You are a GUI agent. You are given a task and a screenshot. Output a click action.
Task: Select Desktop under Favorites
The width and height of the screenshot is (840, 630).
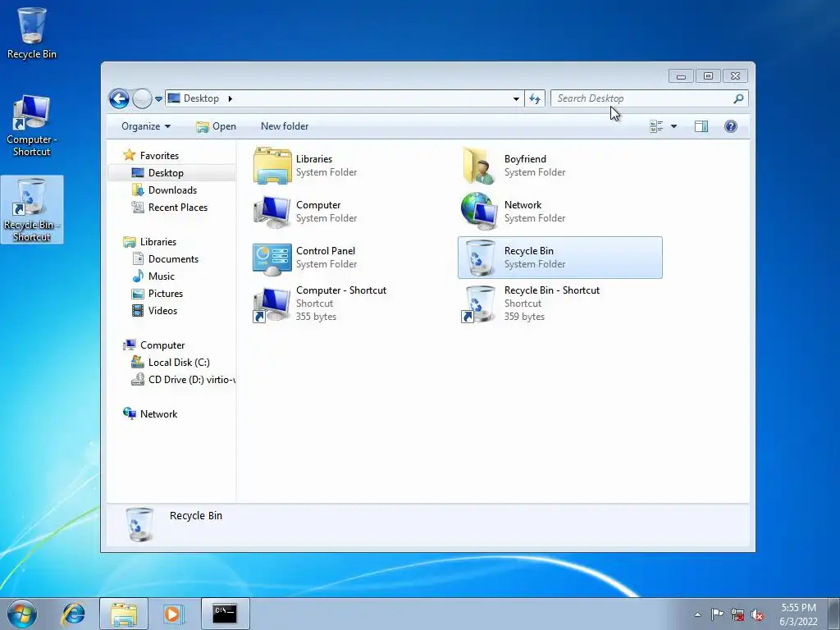pos(166,173)
